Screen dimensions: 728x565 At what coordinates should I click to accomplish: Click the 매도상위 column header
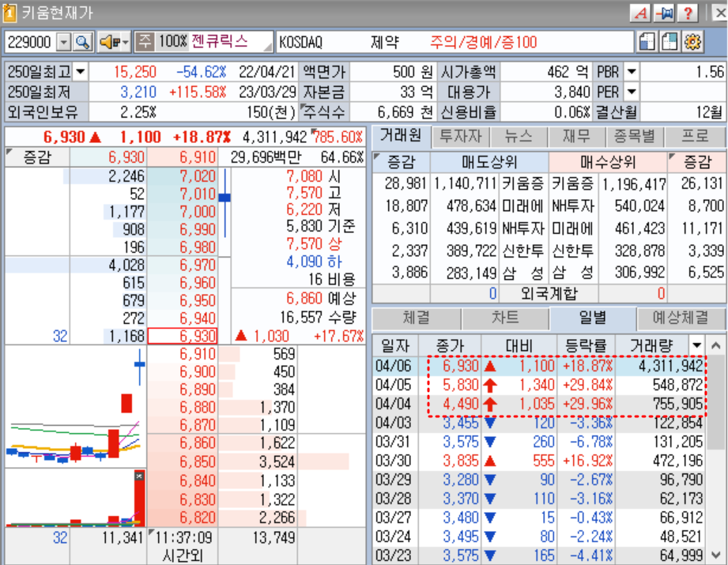pyautogui.click(x=489, y=162)
